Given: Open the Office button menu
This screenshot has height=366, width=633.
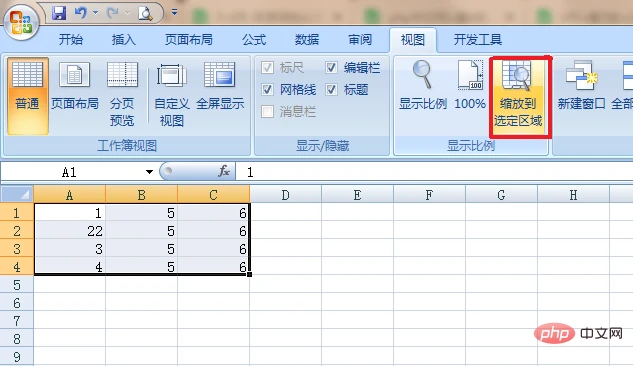Looking at the screenshot, I should click(21, 21).
